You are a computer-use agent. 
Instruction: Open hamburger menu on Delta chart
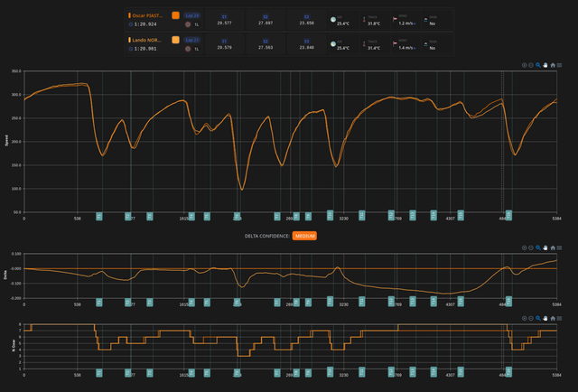(x=561, y=246)
